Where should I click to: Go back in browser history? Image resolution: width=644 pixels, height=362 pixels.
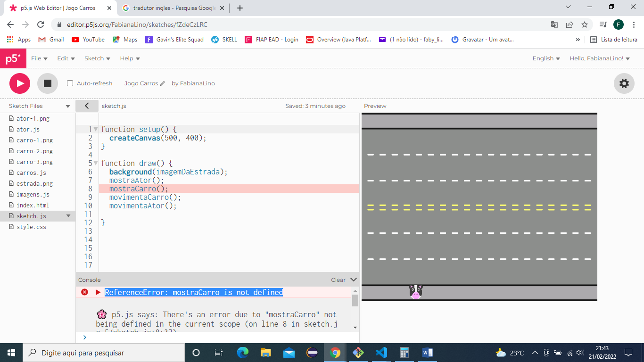pos(10,25)
